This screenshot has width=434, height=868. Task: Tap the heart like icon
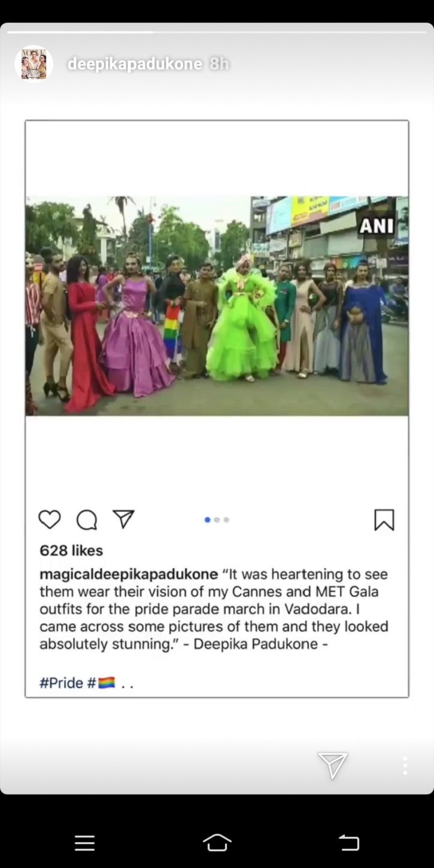50,520
